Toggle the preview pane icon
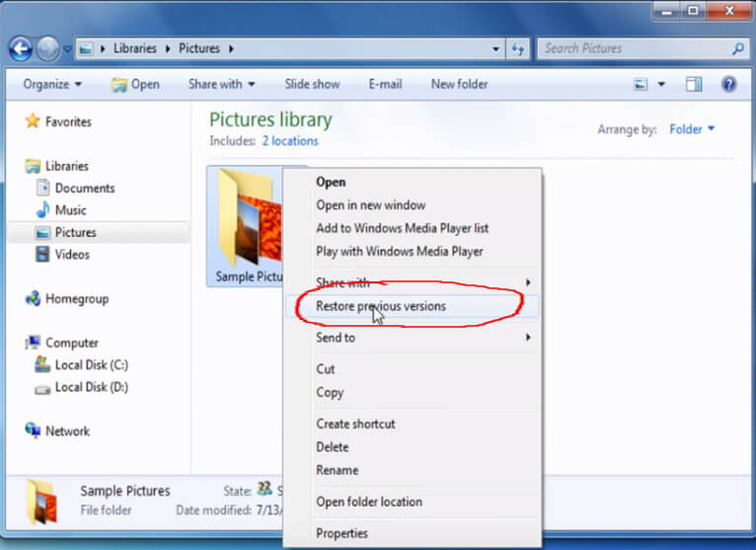Screen dimensions: 756x550 (694, 85)
